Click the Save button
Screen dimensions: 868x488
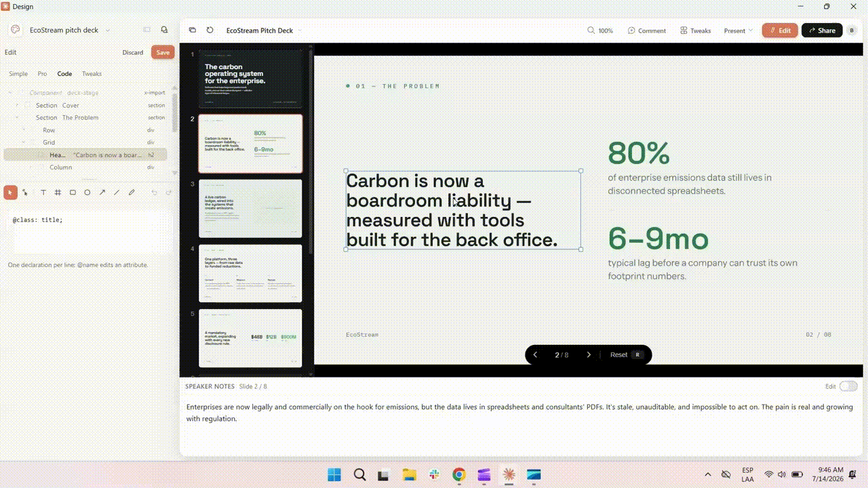coord(163,52)
